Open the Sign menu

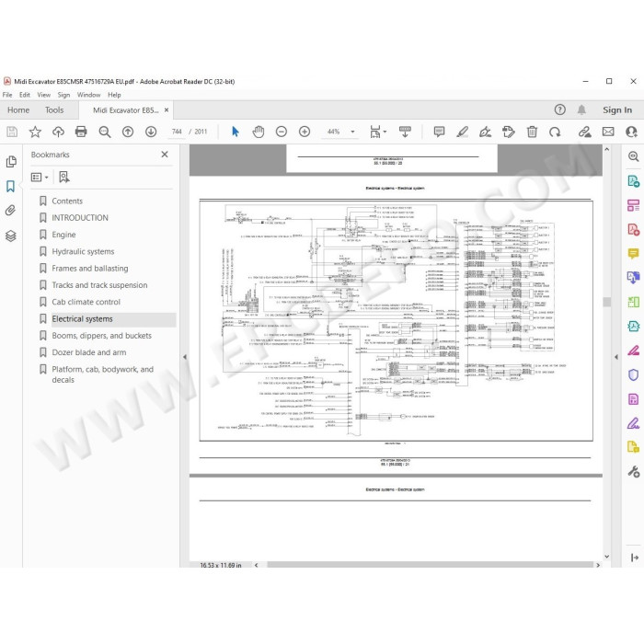click(63, 95)
